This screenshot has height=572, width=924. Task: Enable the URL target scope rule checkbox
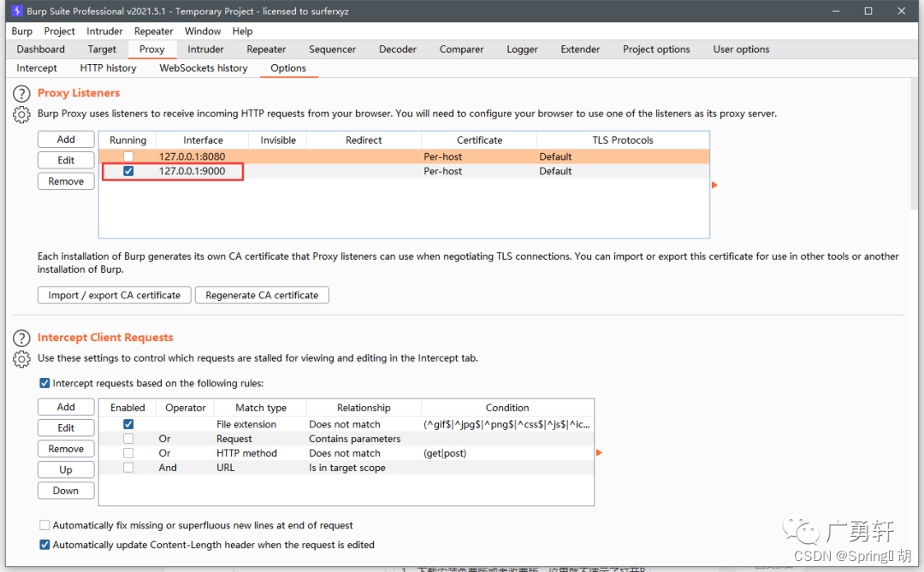pyautogui.click(x=127, y=468)
